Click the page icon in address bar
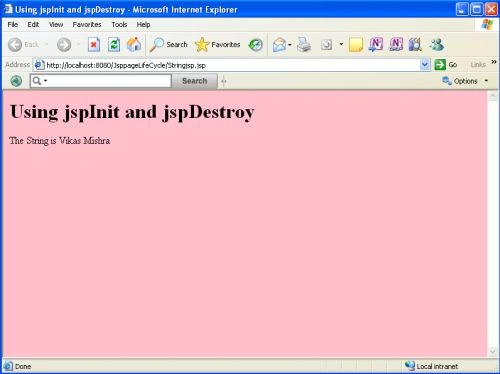Viewport: 500px width, 374px height. click(39, 65)
